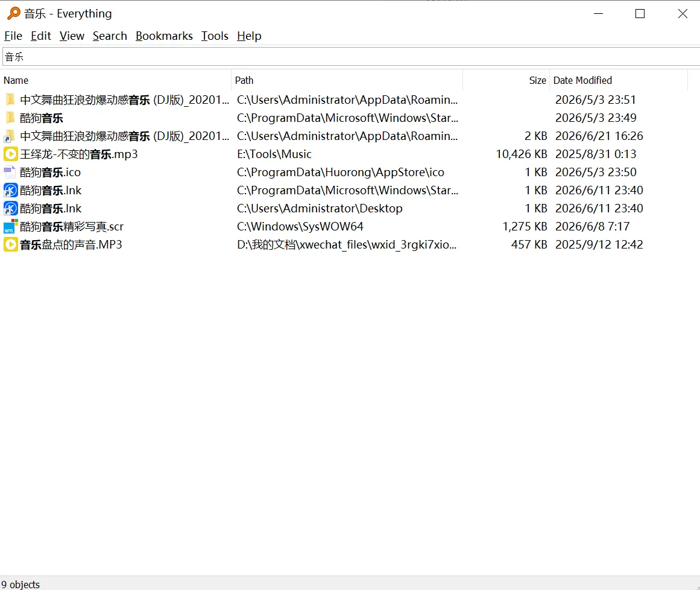Click the media icon of 王绎龙-不变的音乐.mp3
The image size is (700, 590).
coord(11,154)
